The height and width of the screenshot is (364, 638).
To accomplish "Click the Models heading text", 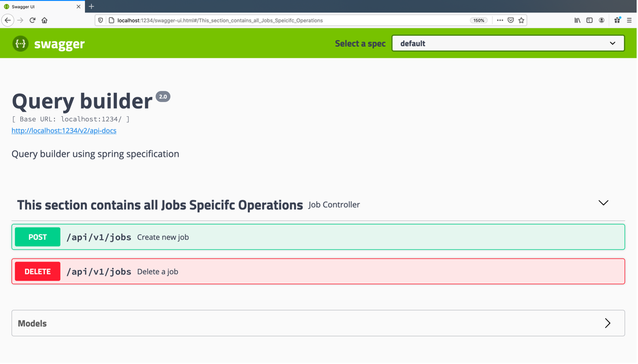I will coord(32,323).
